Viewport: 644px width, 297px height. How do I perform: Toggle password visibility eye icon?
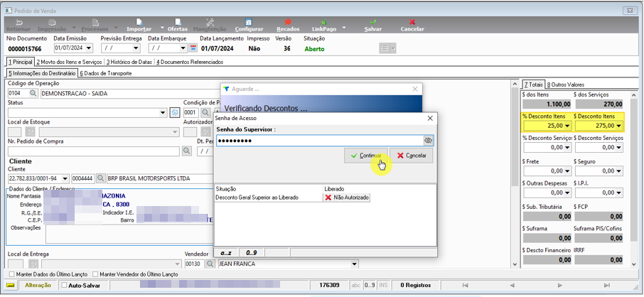pyautogui.click(x=428, y=141)
